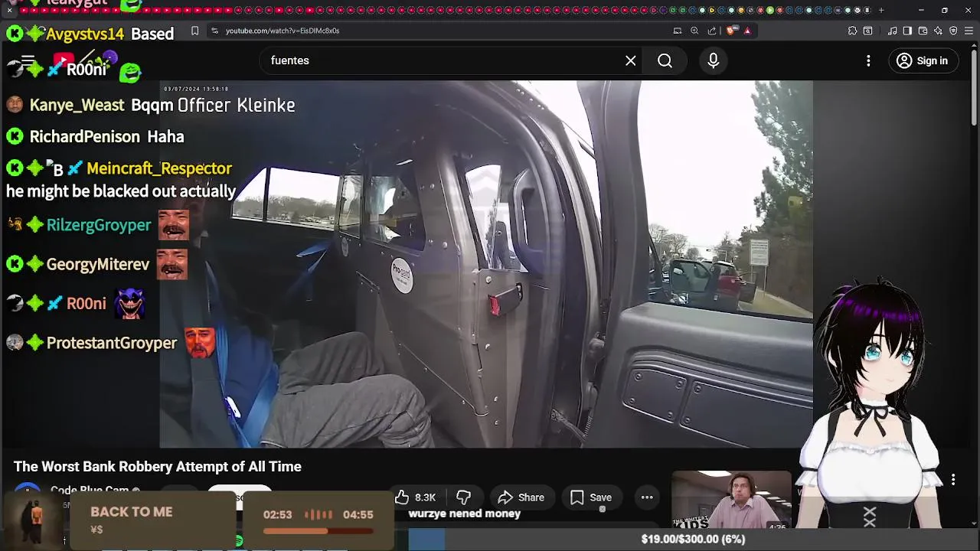
Task: Click chat username Avgvstvs14
Action: [x=85, y=34]
